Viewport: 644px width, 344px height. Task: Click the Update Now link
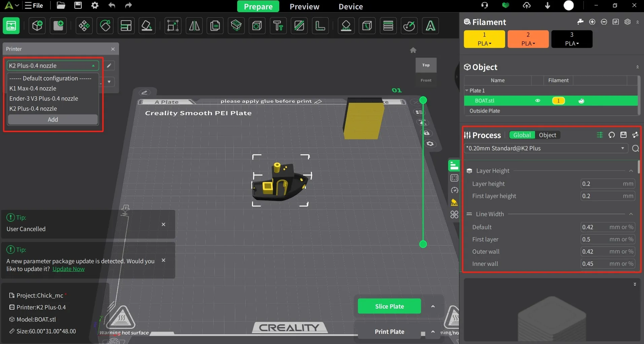pos(68,269)
